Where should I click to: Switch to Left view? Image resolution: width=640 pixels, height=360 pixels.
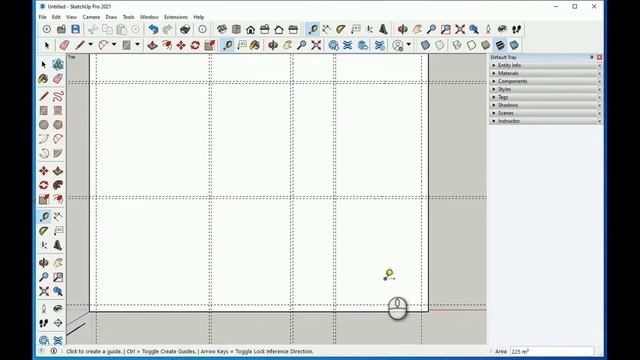tap(293, 29)
